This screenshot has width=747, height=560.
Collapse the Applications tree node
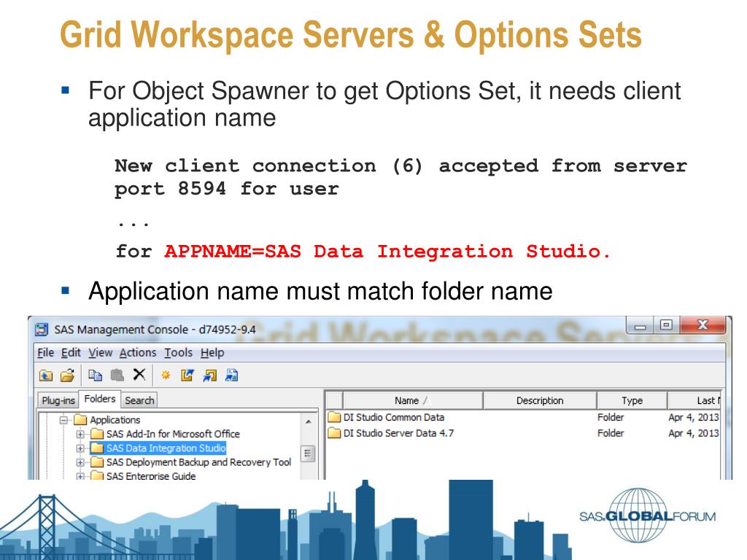[x=63, y=419]
